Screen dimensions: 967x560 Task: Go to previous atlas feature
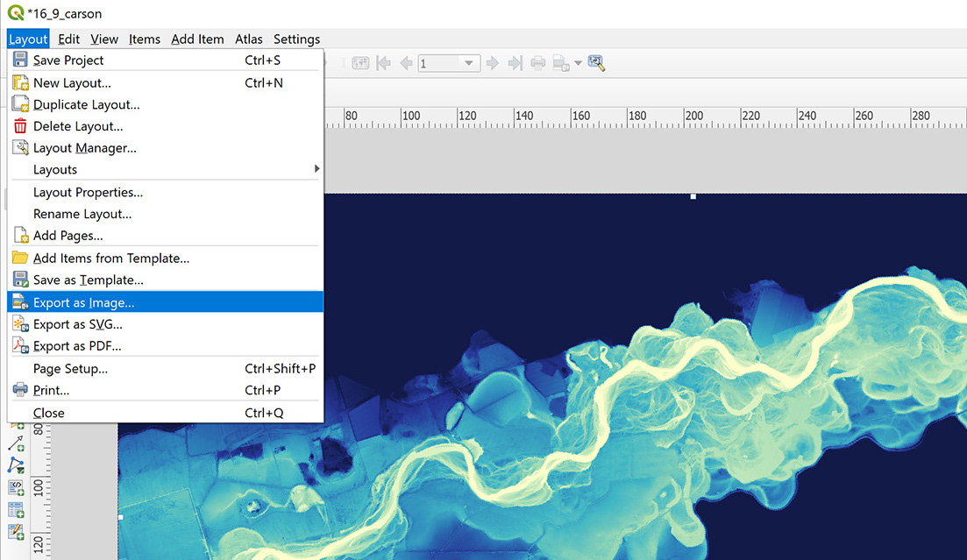(406, 63)
